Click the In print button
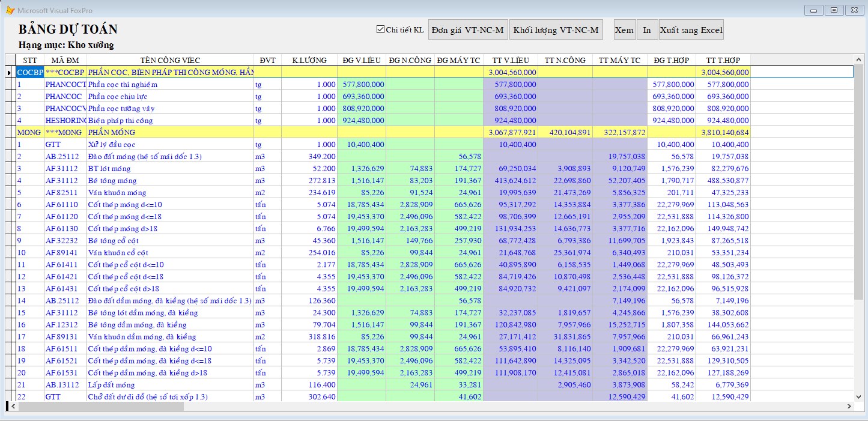The image size is (868, 421). point(646,30)
